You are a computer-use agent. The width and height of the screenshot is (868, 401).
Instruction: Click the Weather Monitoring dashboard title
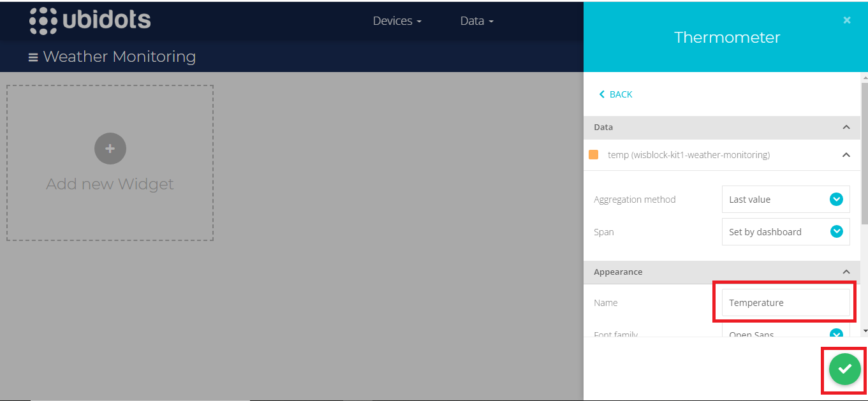coord(119,57)
